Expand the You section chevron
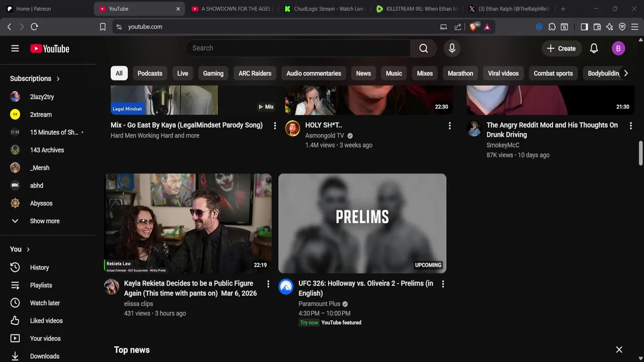Viewport: 644px width, 362px height. point(28,249)
